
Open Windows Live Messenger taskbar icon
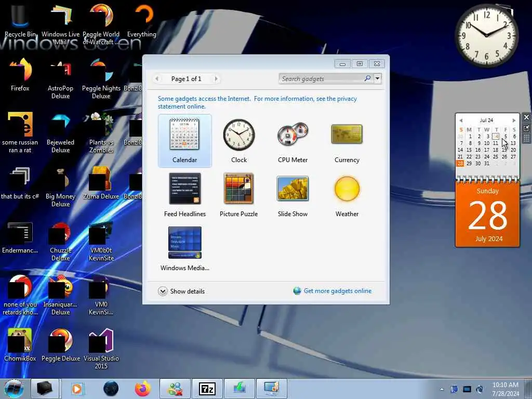(175, 389)
